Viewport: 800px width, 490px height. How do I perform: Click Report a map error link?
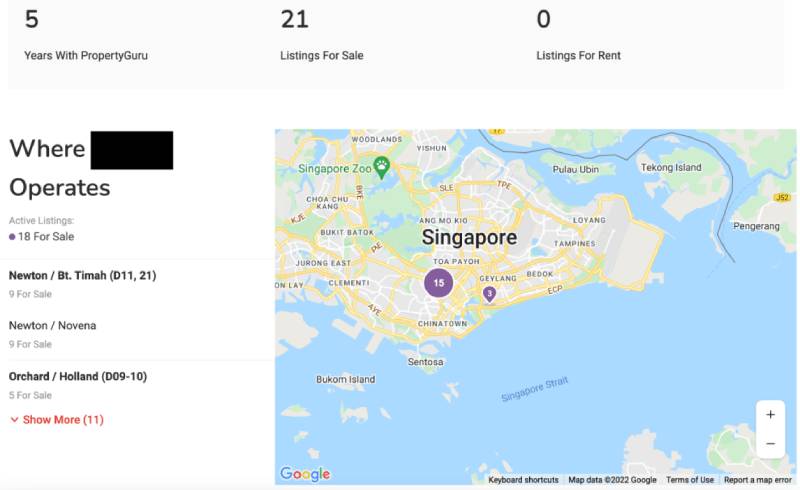tap(758, 480)
